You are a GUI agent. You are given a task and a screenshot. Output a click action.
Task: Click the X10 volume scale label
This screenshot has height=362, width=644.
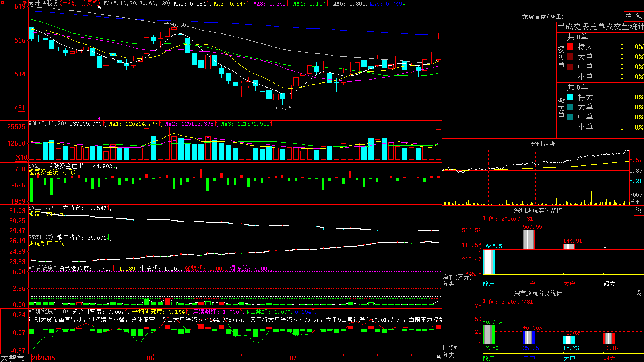[21, 157]
